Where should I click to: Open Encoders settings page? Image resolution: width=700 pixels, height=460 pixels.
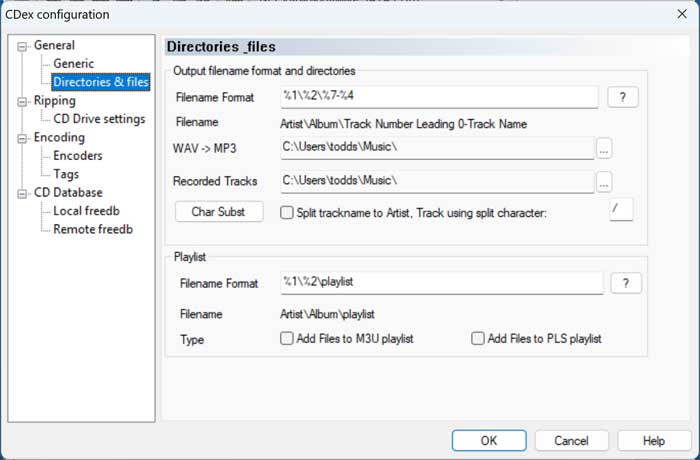[78, 155]
